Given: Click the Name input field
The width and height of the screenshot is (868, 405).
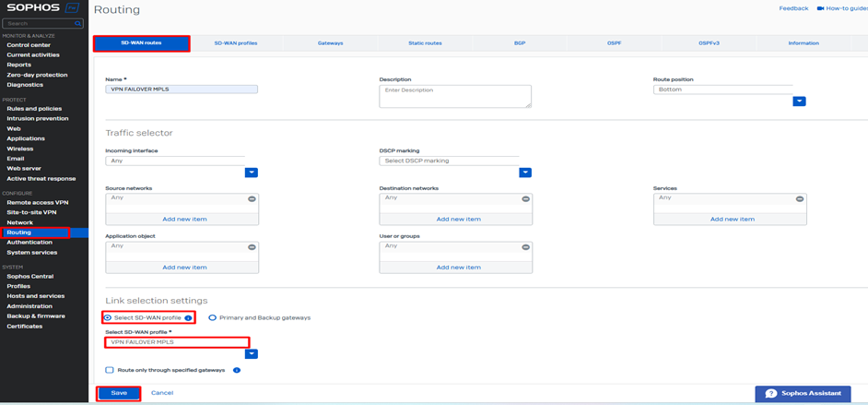Looking at the screenshot, I should (182, 89).
